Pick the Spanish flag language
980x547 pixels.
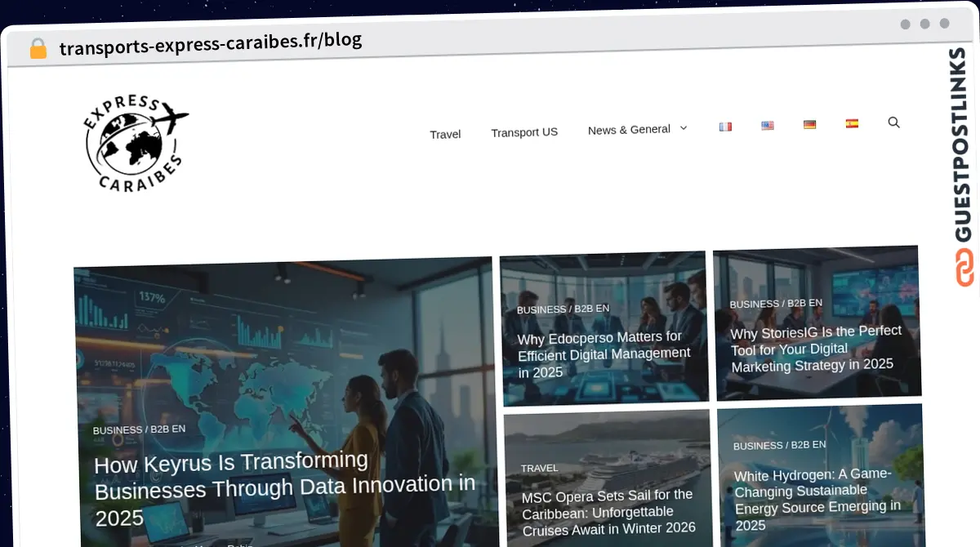[x=852, y=124]
